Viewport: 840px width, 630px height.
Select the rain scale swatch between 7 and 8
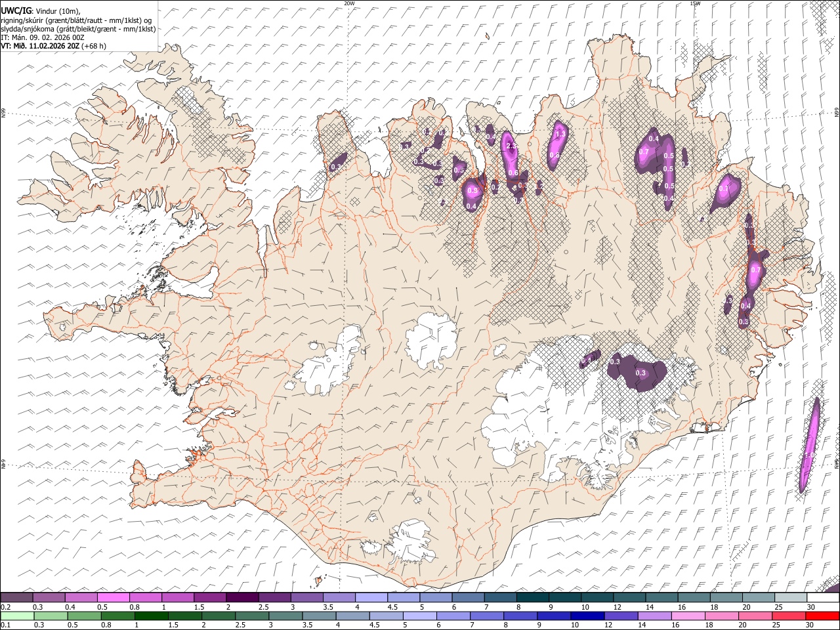click(x=487, y=616)
